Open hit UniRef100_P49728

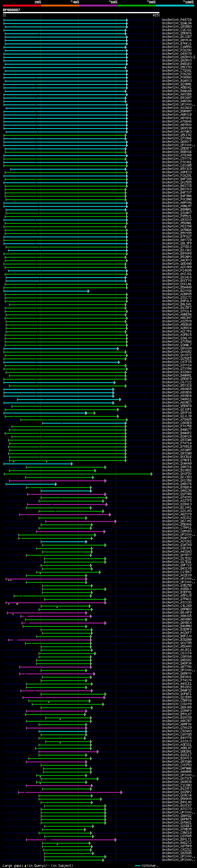pyautogui.click(x=177, y=20)
